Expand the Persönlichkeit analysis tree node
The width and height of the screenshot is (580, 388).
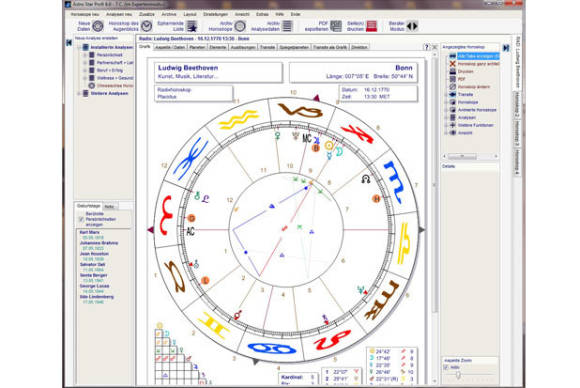pyautogui.click(x=85, y=55)
